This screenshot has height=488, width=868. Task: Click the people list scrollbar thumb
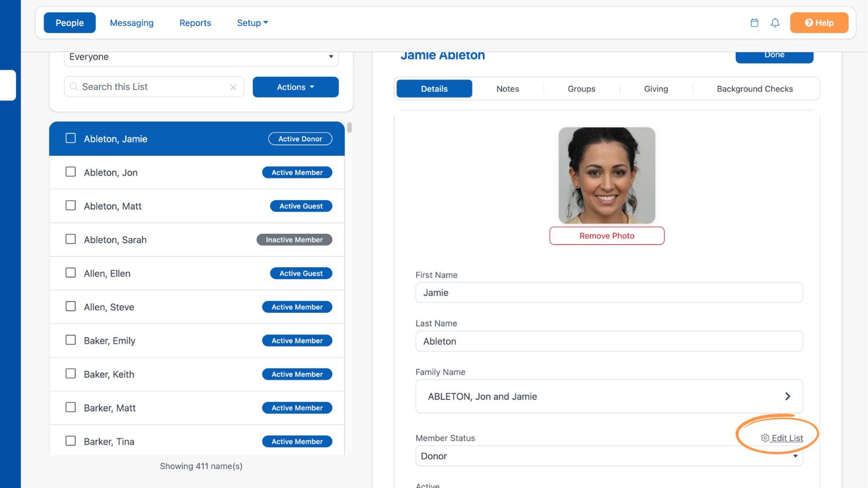[349, 127]
